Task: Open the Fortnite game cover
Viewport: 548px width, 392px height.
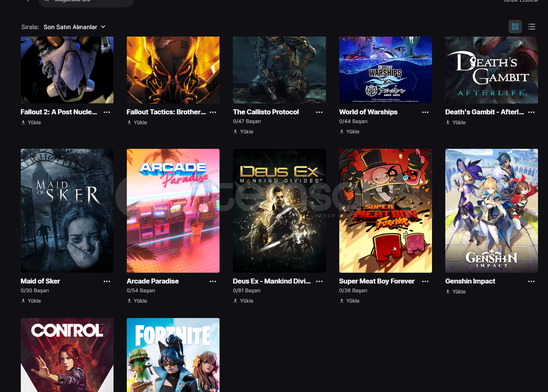Action: point(173,355)
